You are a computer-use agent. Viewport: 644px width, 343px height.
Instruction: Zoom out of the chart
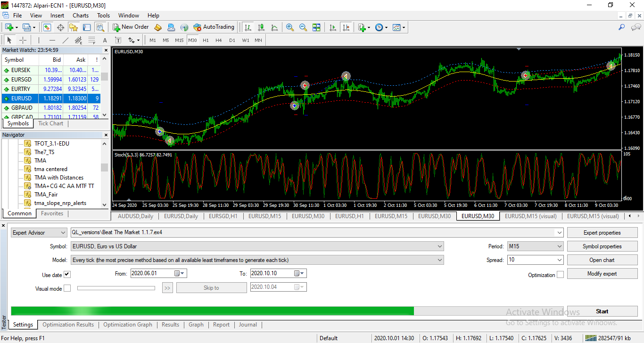click(x=303, y=27)
